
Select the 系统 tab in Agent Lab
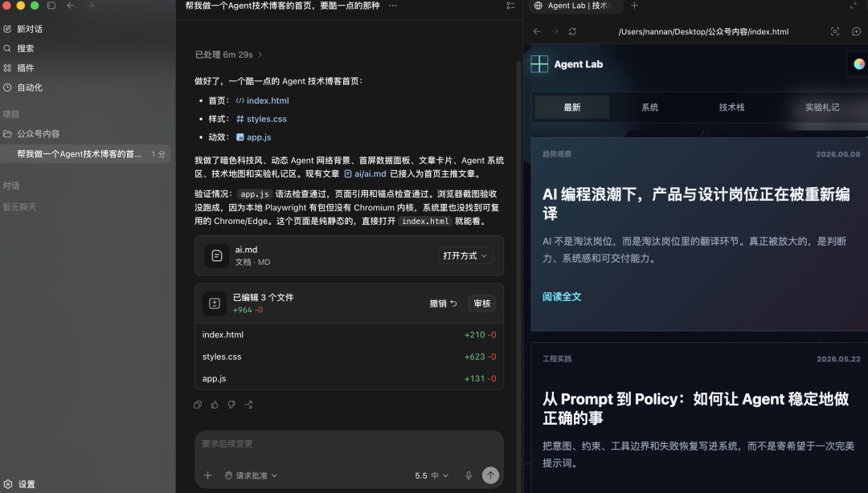point(650,108)
